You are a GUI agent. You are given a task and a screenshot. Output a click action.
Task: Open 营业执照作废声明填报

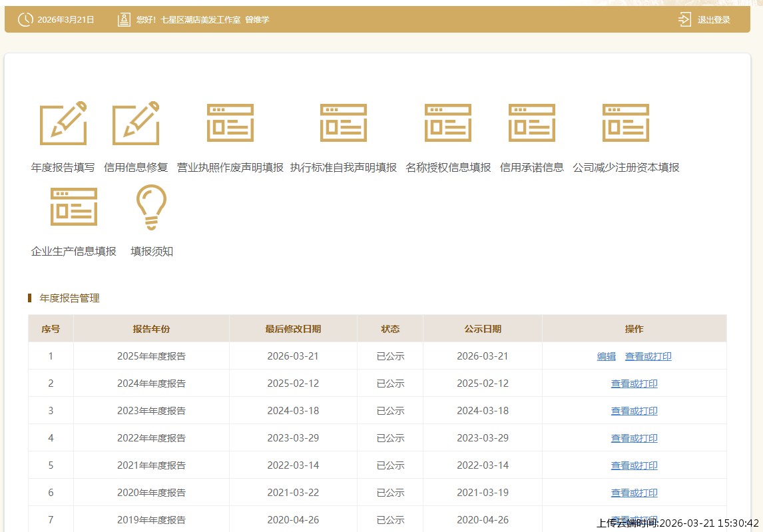pyautogui.click(x=230, y=123)
